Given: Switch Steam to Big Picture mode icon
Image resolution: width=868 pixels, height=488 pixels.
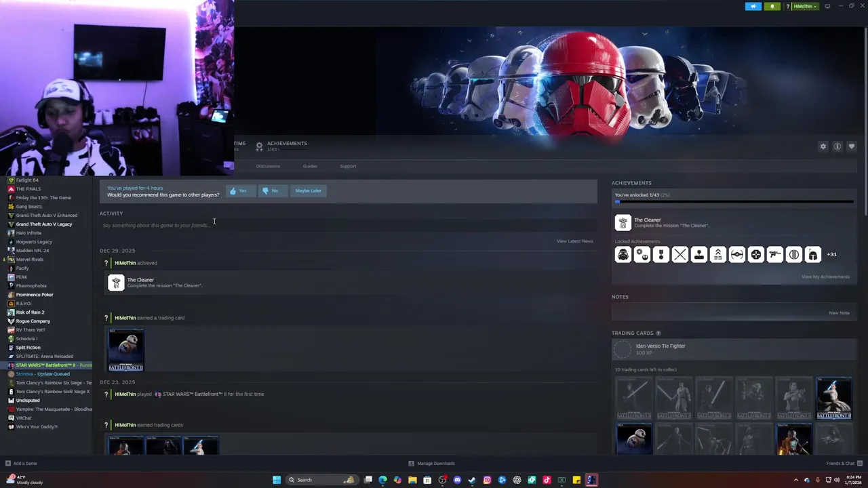Looking at the screenshot, I should pos(827,6).
